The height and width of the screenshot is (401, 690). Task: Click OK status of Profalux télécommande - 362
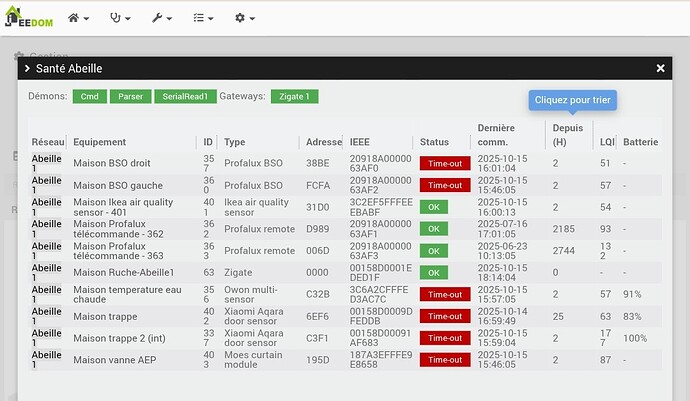tap(434, 229)
